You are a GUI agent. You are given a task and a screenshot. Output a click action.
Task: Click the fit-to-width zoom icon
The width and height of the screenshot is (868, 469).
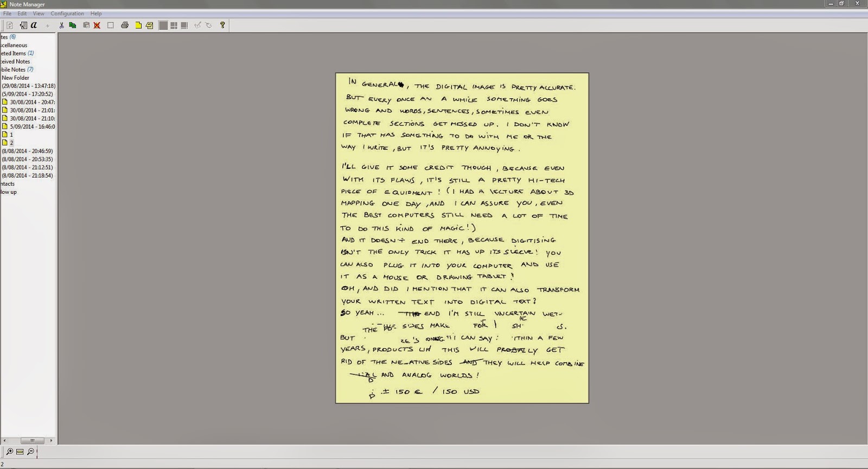click(x=20, y=451)
